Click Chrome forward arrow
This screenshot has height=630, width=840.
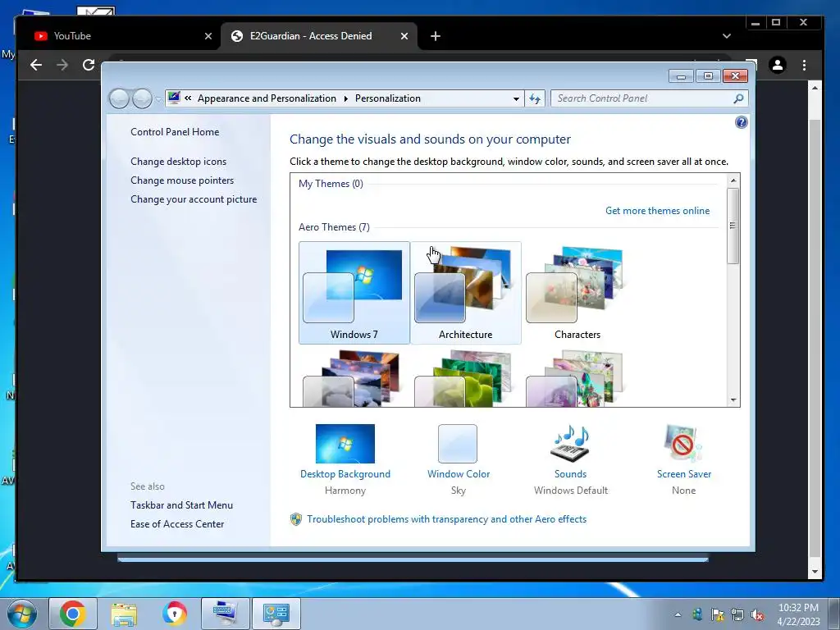point(62,65)
